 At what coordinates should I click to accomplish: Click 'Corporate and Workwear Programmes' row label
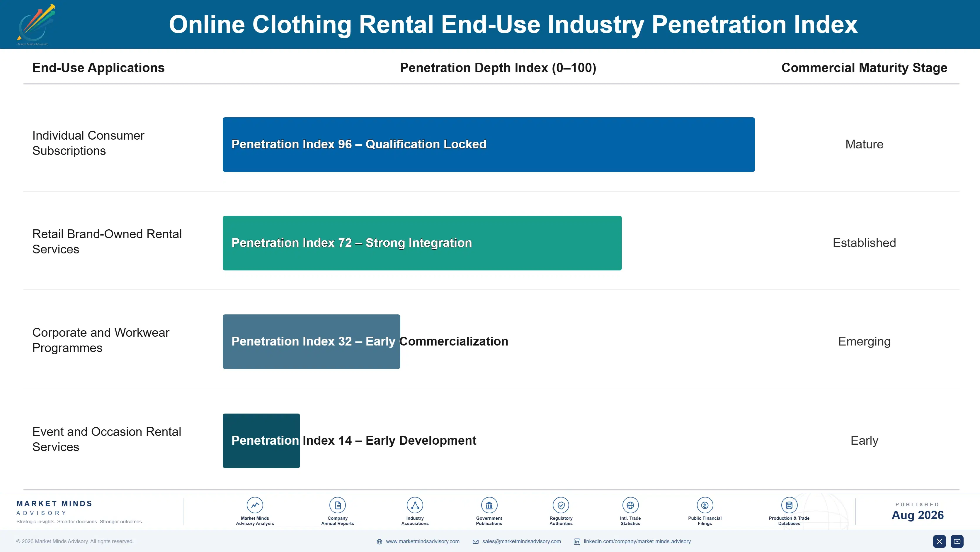101,340
